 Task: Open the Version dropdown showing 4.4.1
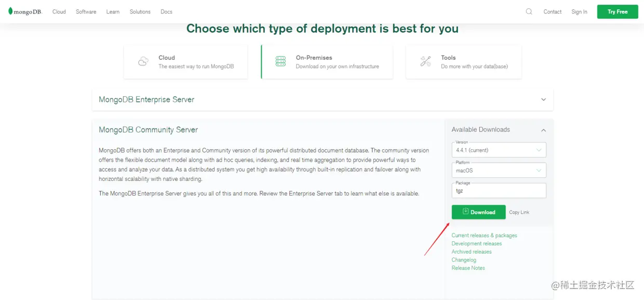click(499, 150)
